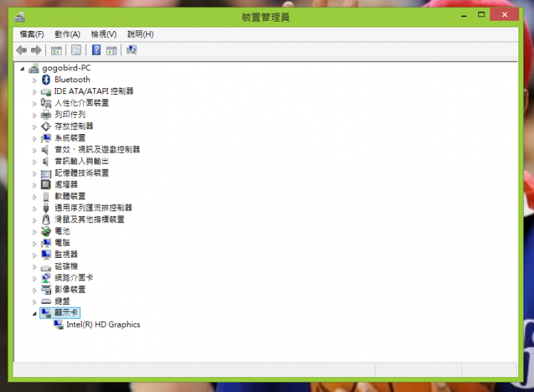Select the 顯示卡 tree label
The image size is (534, 392).
67,313
